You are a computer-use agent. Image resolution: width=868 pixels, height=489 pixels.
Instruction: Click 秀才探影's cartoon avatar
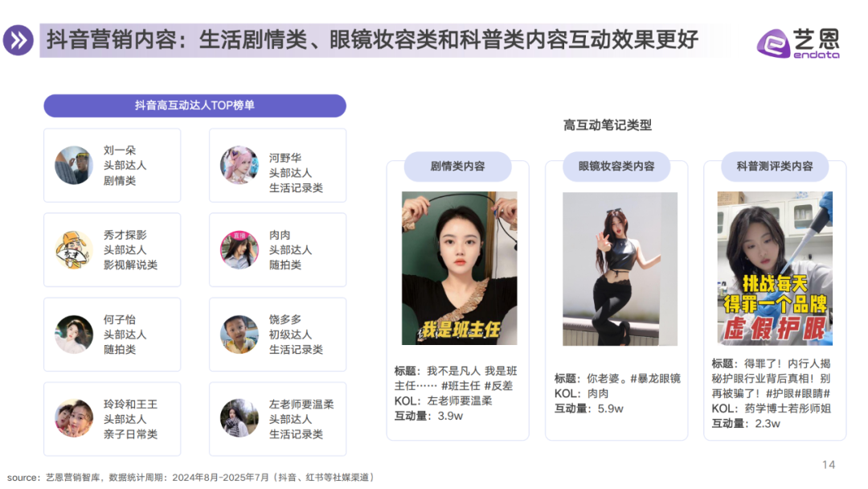coord(74,250)
